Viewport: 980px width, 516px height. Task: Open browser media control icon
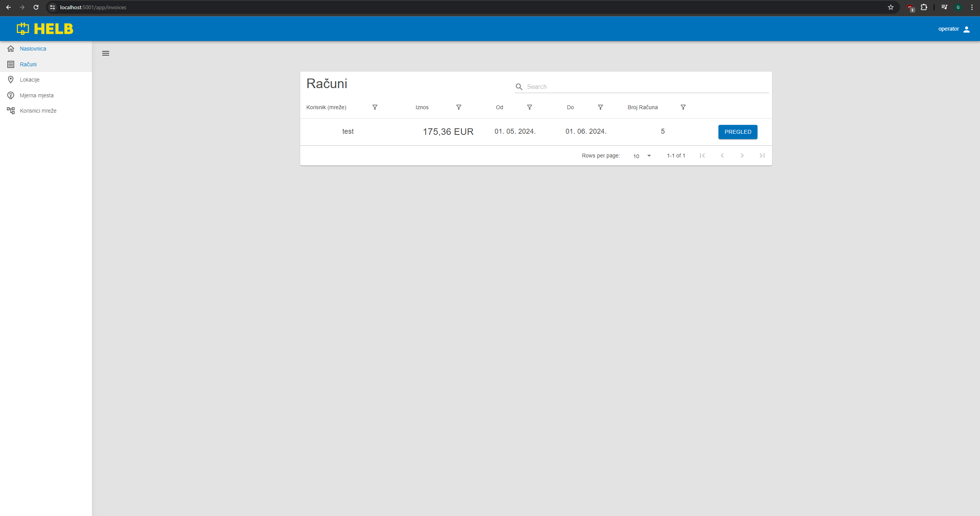pyautogui.click(x=944, y=7)
